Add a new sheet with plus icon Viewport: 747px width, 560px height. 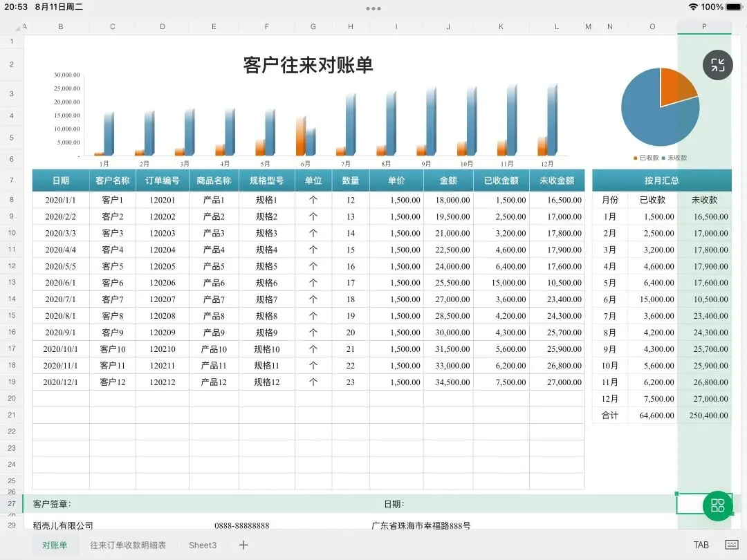tap(243, 545)
